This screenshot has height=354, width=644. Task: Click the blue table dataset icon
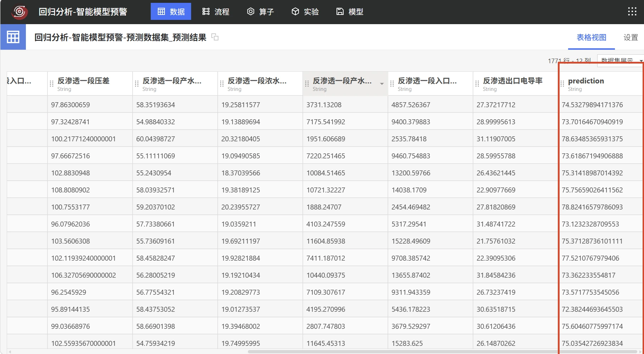pos(13,37)
